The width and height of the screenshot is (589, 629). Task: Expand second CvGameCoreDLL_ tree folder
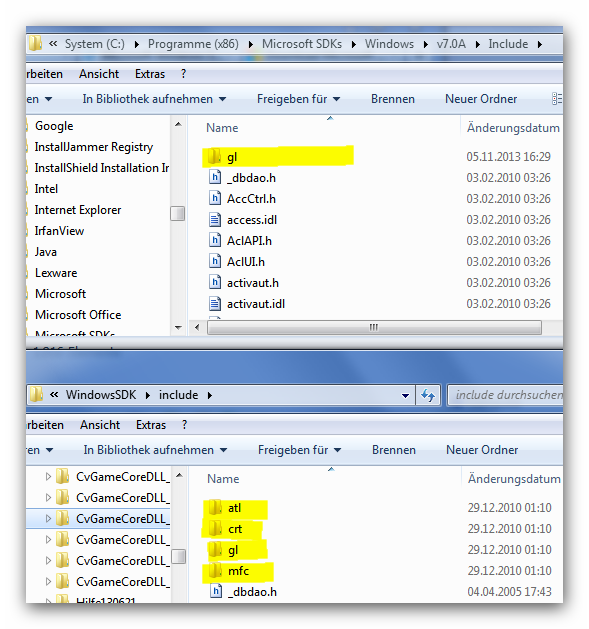point(48,497)
